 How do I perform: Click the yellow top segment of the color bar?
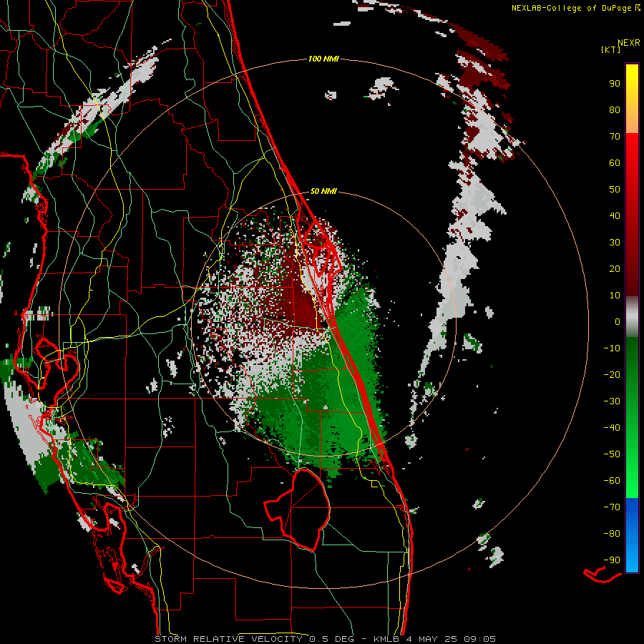tap(632, 99)
